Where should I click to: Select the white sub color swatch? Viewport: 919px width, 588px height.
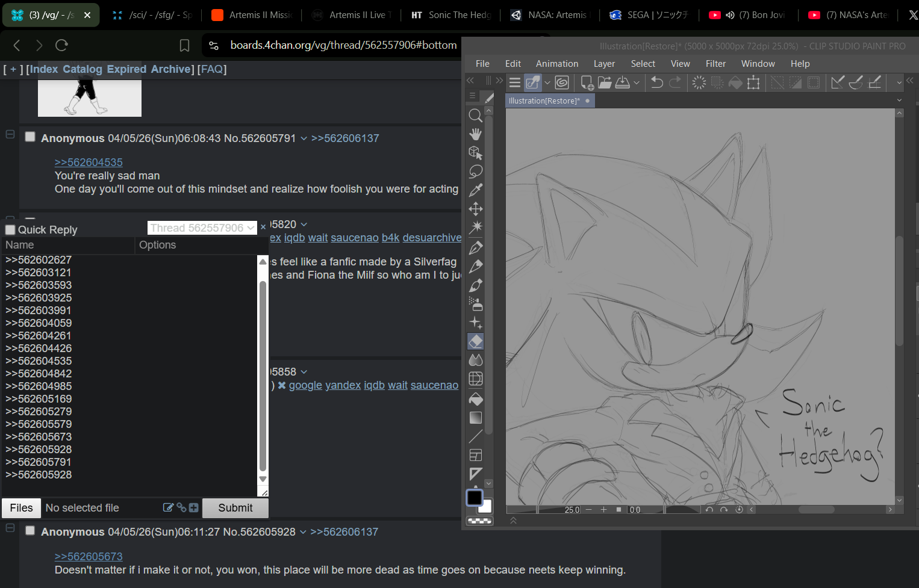coord(486,507)
